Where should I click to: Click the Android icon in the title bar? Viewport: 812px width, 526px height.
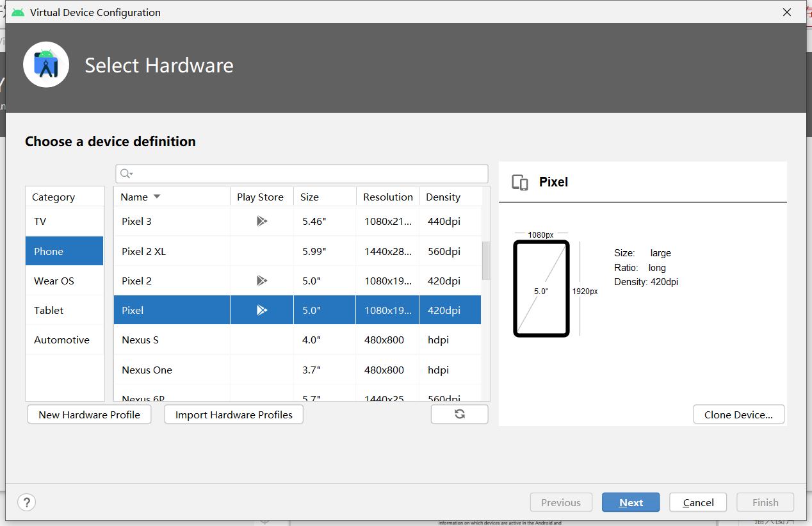coord(18,12)
